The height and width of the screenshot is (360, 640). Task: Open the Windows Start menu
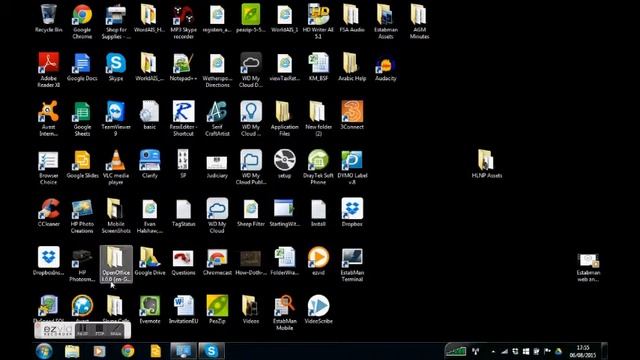(44, 351)
